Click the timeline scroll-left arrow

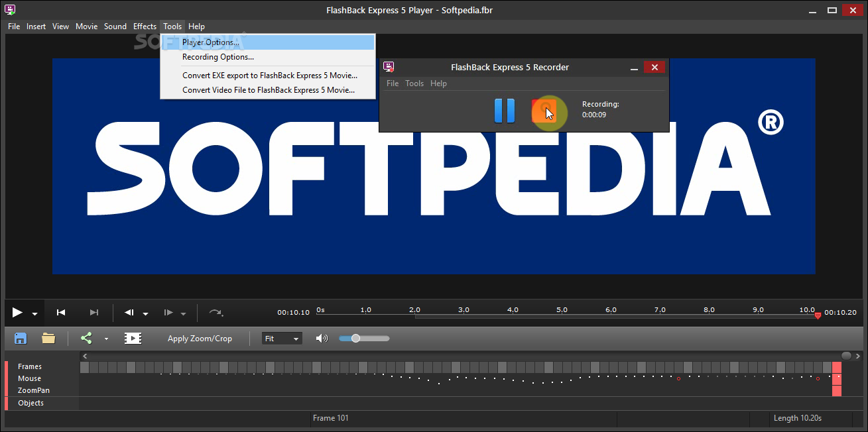pos(84,356)
